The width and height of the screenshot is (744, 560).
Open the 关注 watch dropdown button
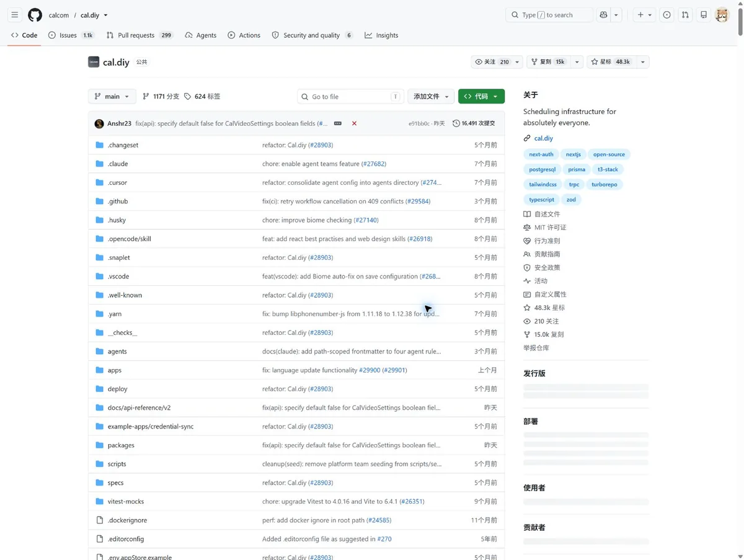click(x=497, y=62)
